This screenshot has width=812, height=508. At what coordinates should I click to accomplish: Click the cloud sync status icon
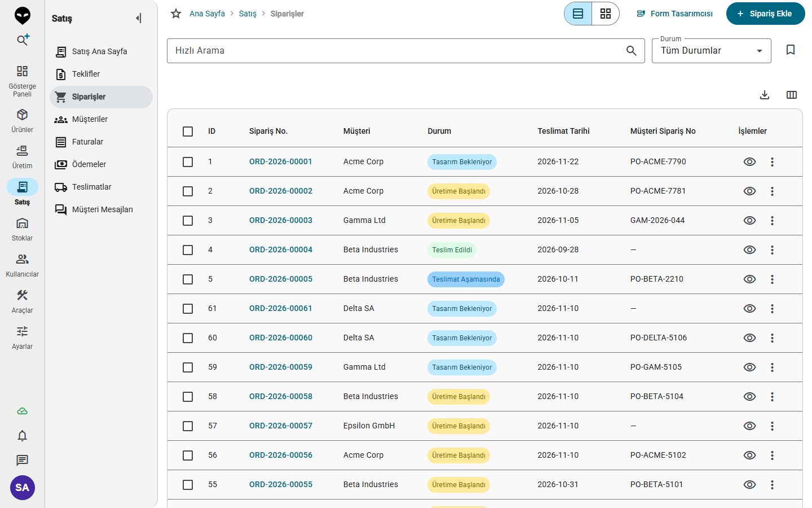pyautogui.click(x=23, y=411)
